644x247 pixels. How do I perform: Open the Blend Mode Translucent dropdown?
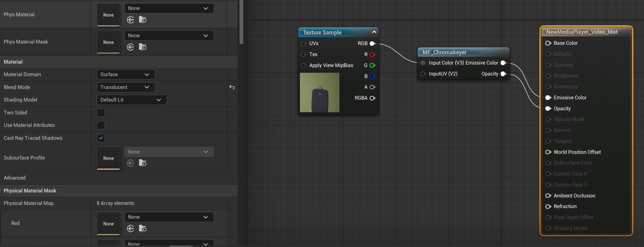tap(126, 87)
